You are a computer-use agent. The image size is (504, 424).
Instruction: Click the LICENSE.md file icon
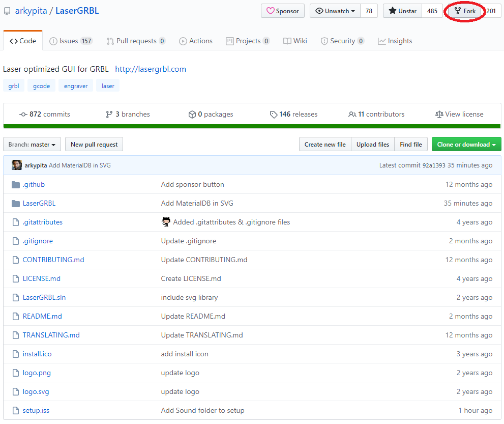16,278
